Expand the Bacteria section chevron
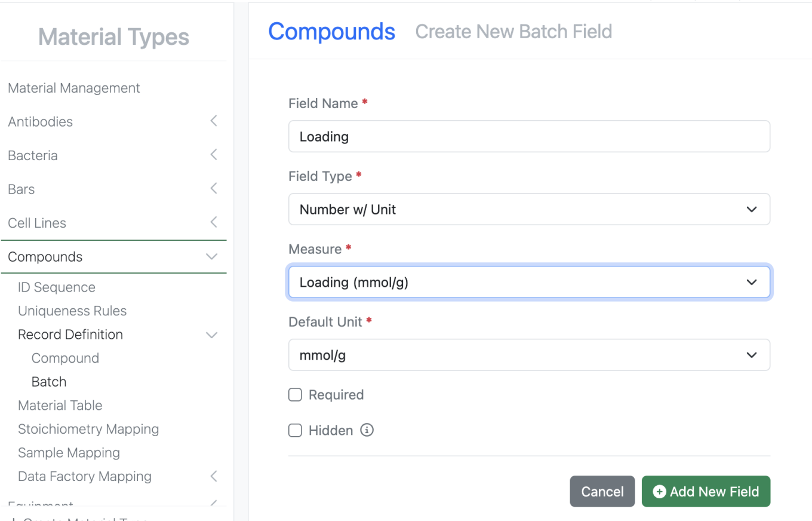Viewport: 812px width, 521px height. [214, 155]
